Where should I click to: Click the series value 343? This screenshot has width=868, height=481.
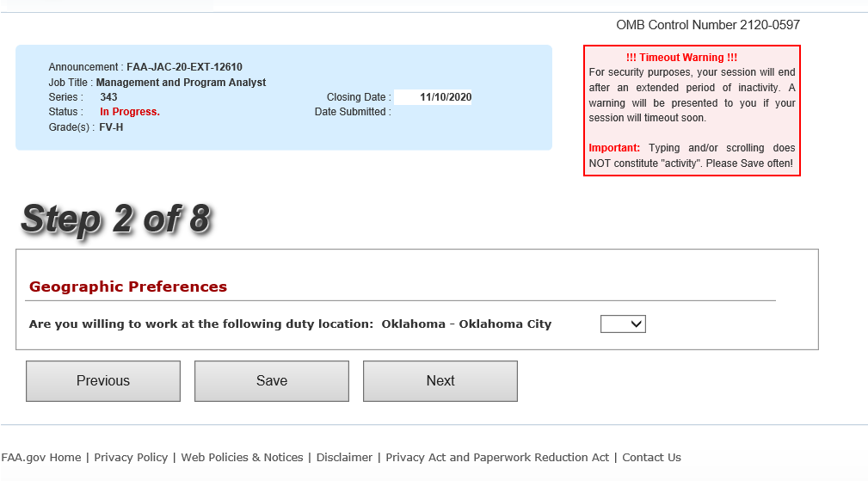(108, 97)
